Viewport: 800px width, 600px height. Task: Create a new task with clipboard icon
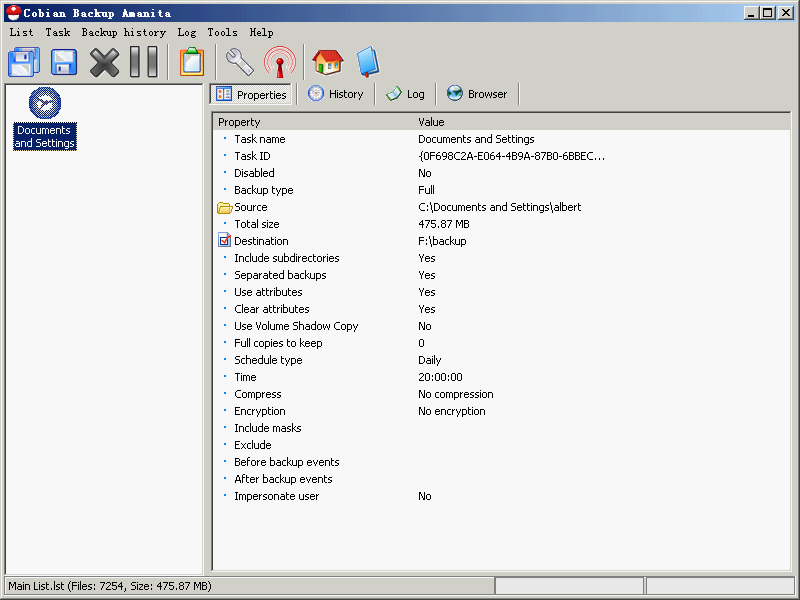(191, 62)
